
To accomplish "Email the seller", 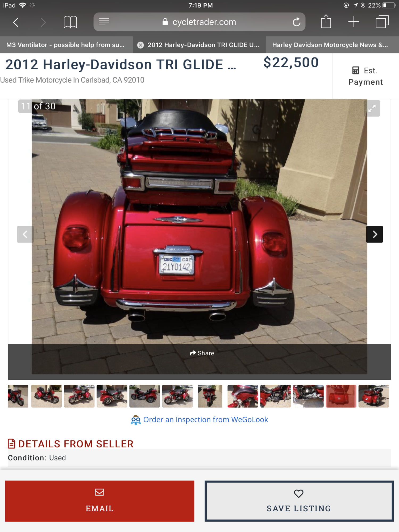I will (x=100, y=501).
